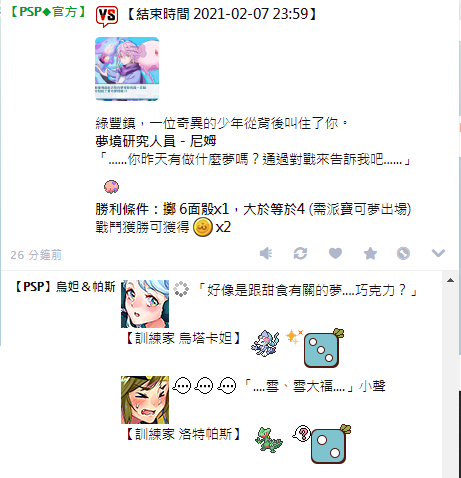Viewport: 461px width, 478px height.
Task: Click the pink Munna sprite icon
Action: [x=111, y=187]
